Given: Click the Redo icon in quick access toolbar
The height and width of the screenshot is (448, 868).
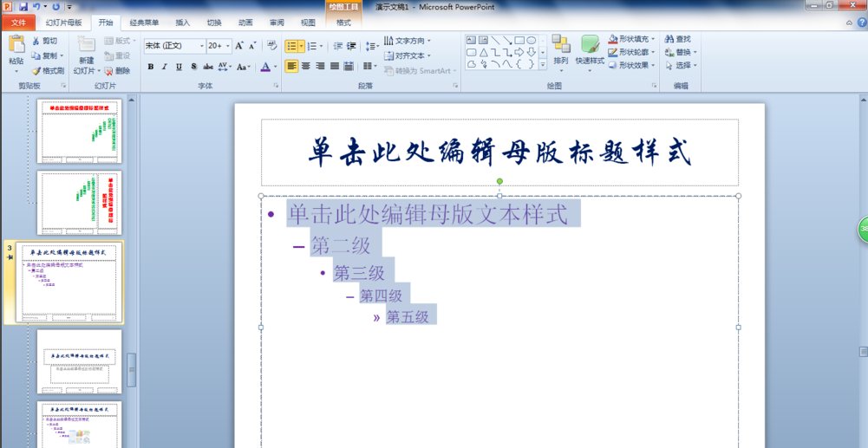Looking at the screenshot, I should [55, 7].
